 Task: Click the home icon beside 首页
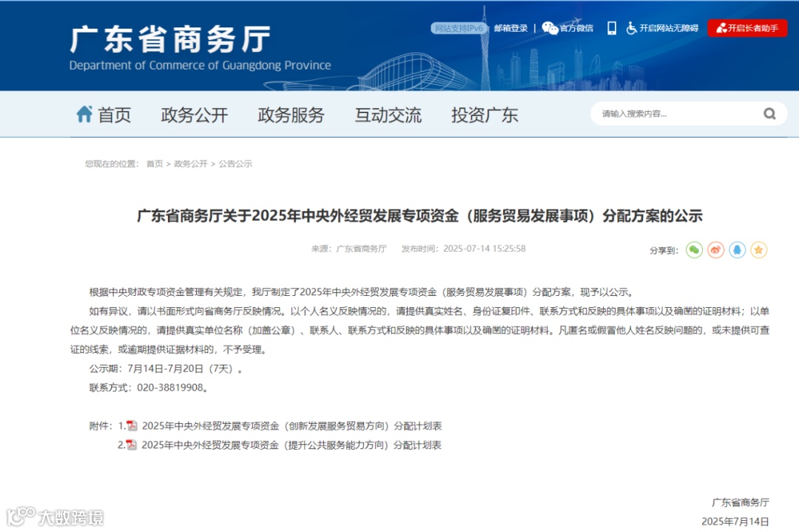(84, 114)
